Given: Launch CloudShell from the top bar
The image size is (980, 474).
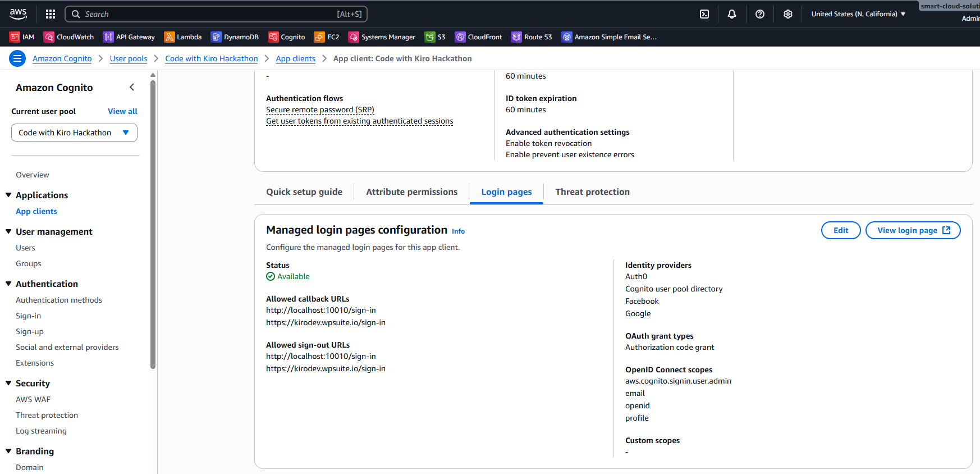Looking at the screenshot, I should [704, 14].
